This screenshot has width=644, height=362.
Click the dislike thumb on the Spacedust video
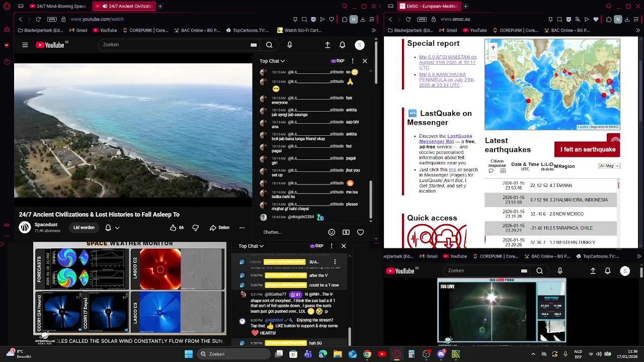pos(195,227)
